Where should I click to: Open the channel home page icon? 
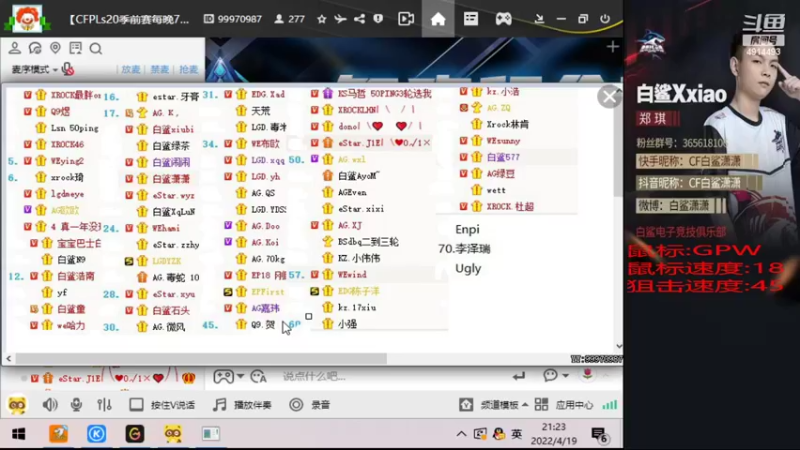(x=438, y=19)
